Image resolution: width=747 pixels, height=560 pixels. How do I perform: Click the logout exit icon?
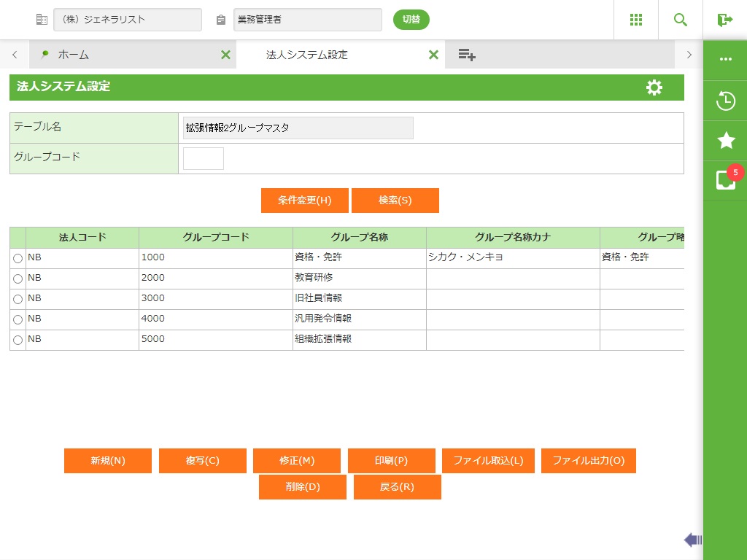[724, 20]
